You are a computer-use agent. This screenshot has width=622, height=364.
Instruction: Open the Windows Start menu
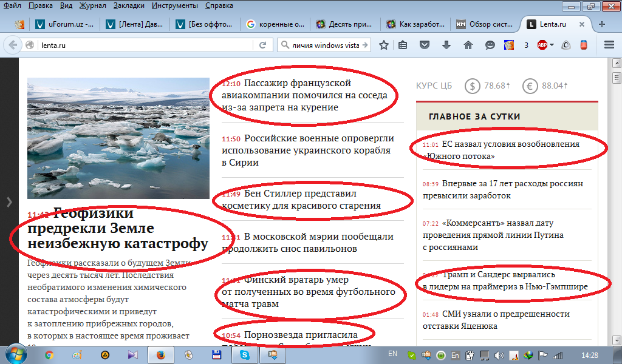16,354
